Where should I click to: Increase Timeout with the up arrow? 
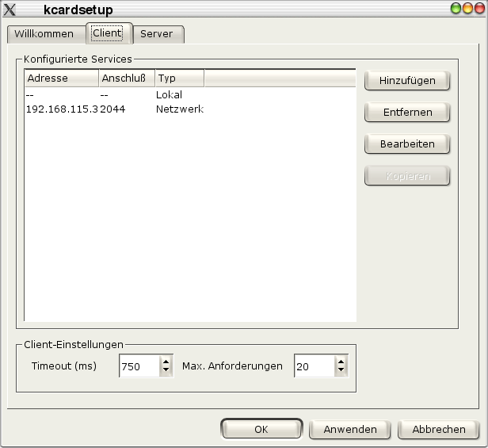coord(166,362)
